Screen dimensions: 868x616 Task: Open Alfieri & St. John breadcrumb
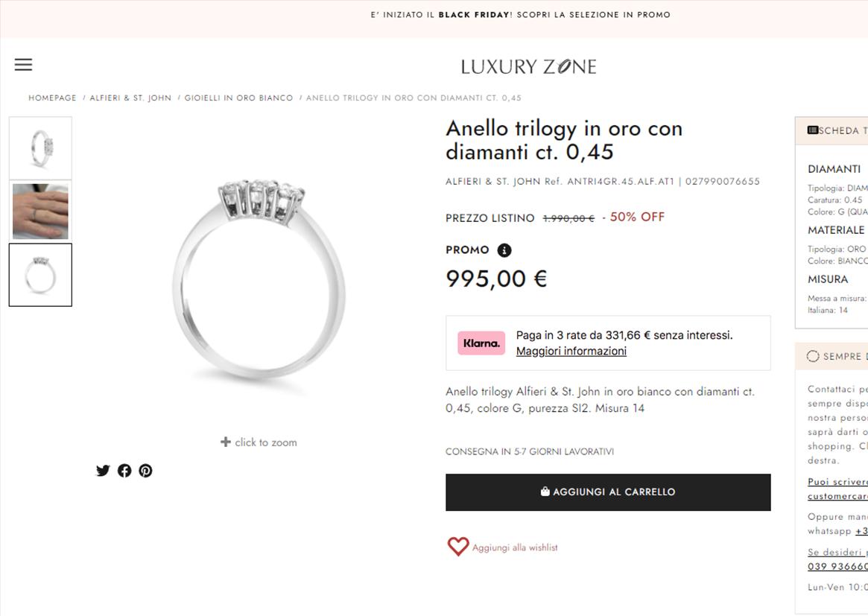click(130, 98)
